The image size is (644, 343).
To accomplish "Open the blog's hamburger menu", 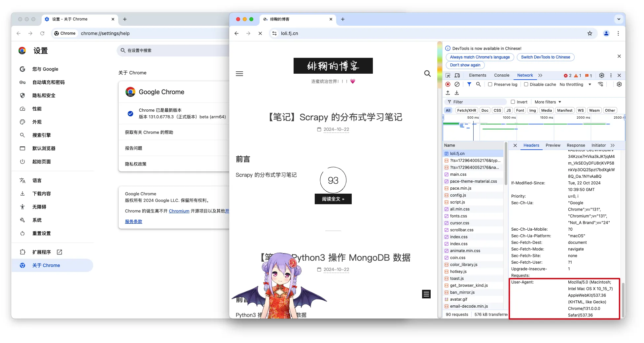I will point(239,74).
